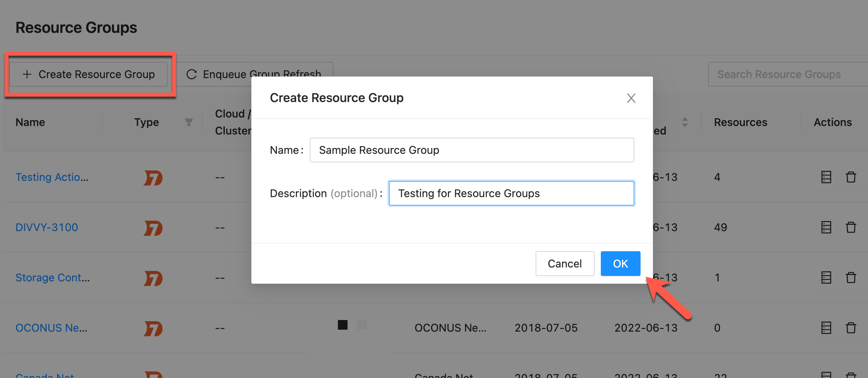Click the resource count 1 for Storage Cont...

[x=717, y=278]
